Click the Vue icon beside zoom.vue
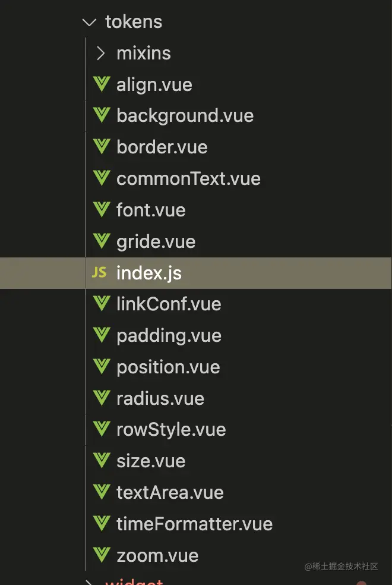392x585 pixels. point(102,555)
